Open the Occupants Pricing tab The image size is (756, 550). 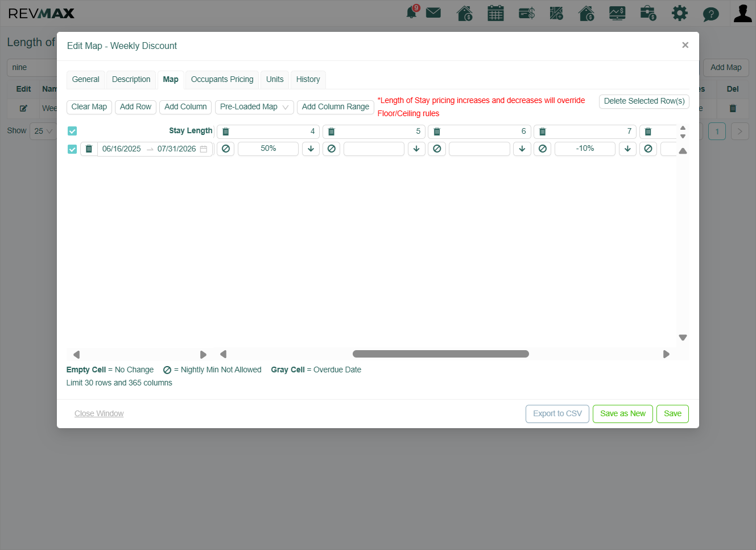(222, 80)
